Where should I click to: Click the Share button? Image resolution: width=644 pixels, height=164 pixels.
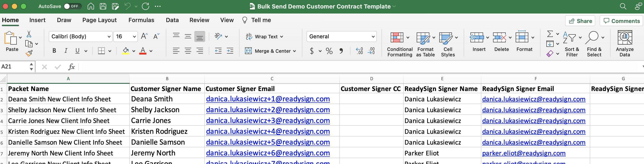point(580,21)
